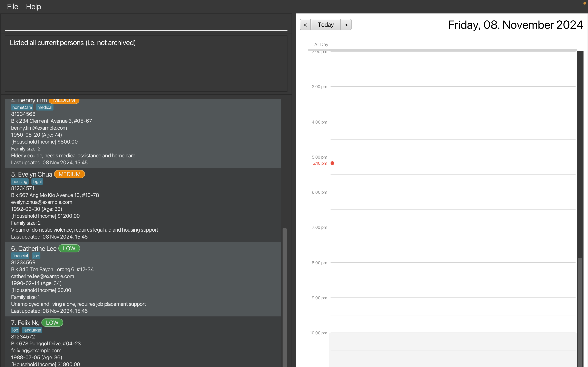Viewport: 588px width, 367px height.
Task: Click the LOW badge on Catherine Lee
Action: coord(69,248)
